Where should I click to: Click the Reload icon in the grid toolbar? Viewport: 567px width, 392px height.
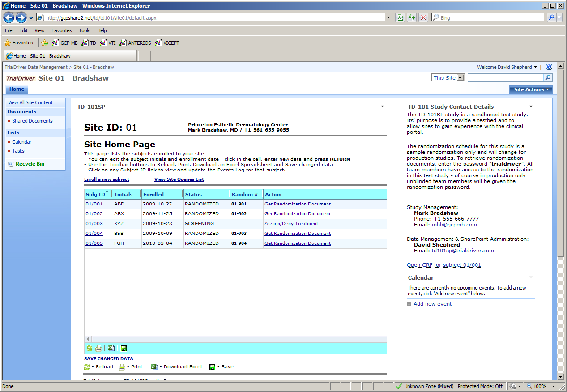(89, 349)
